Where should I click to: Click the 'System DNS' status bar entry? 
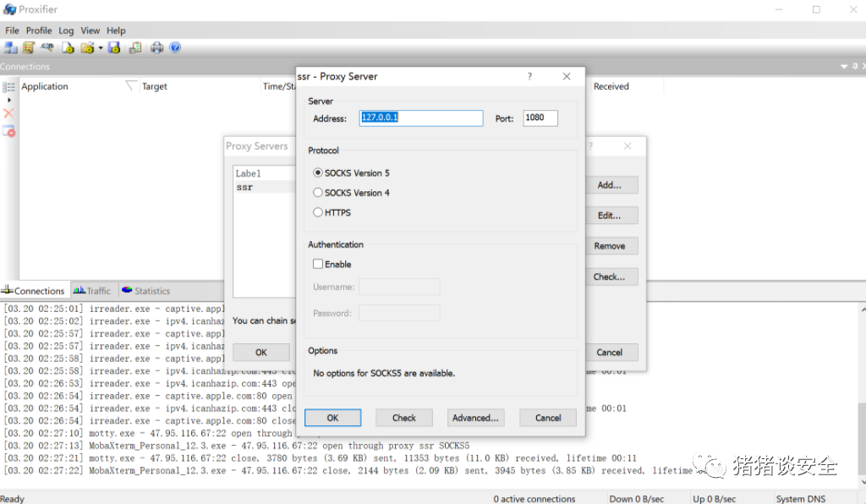[x=801, y=498]
